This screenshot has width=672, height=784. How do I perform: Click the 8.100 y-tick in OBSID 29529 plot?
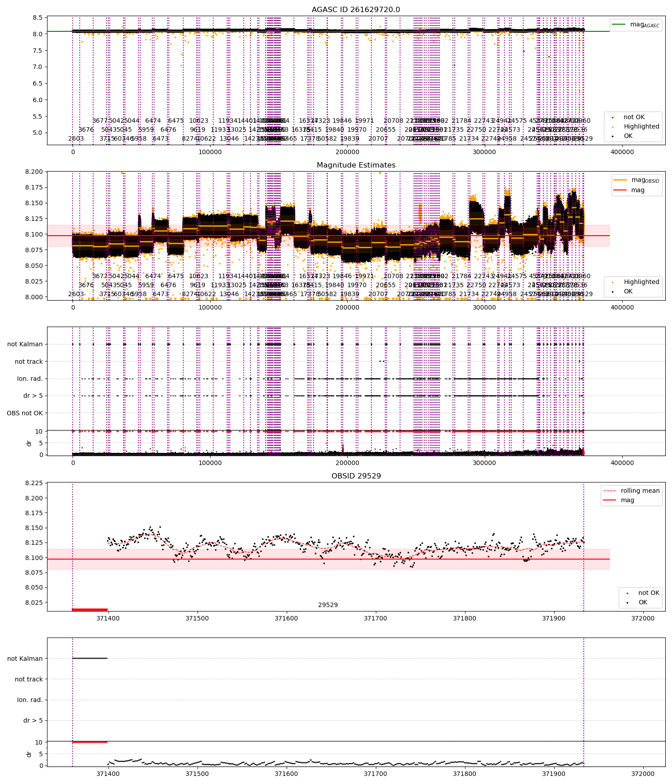coord(34,558)
